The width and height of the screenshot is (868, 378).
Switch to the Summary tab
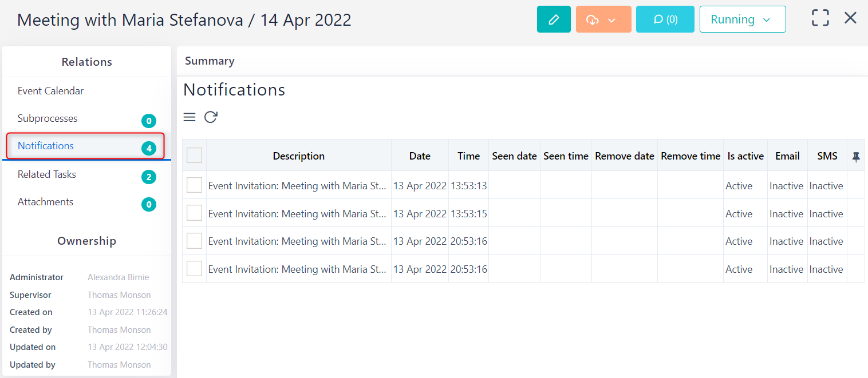[209, 61]
